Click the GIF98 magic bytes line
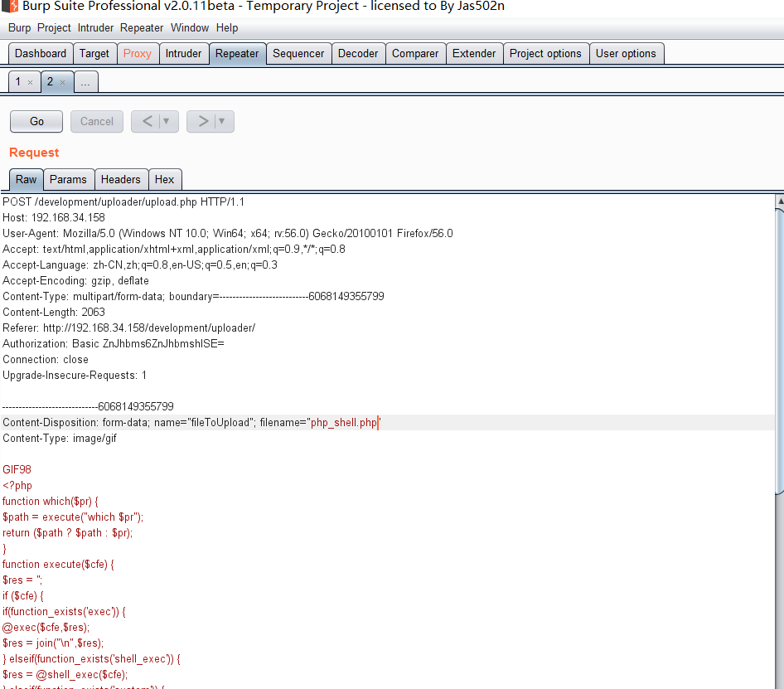Screen dimensions: 784x689 (17, 470)
